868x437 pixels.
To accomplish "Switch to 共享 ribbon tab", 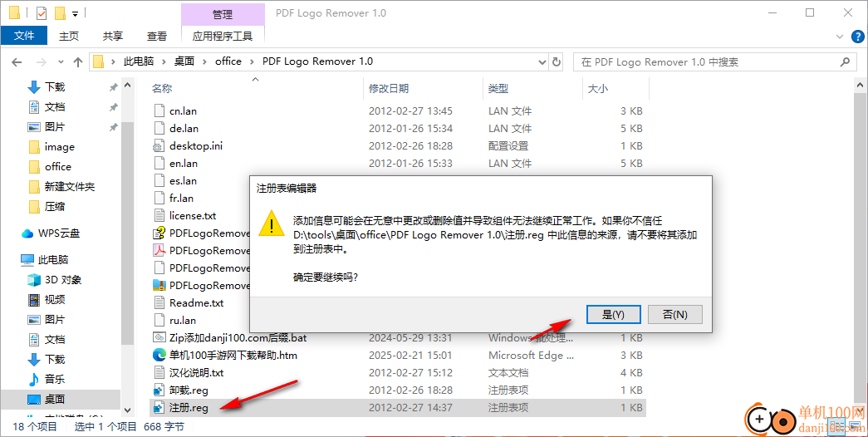I will [x=113, y=36].
